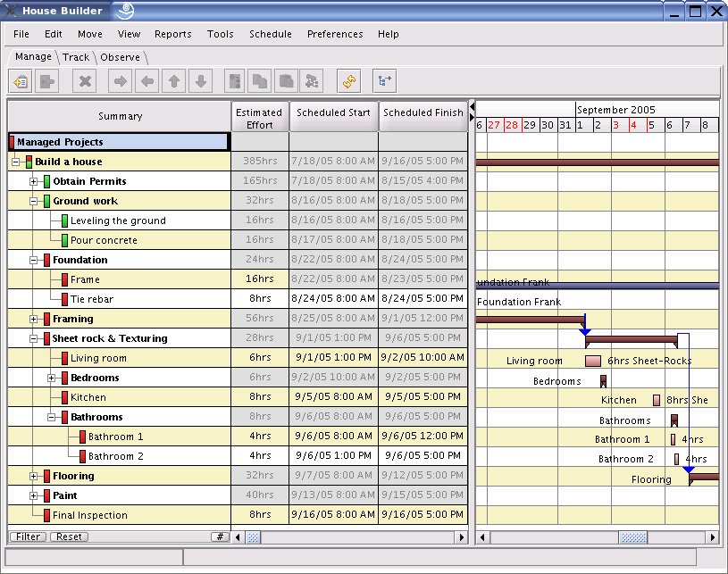Image resolution: width=728 pixels, height=574 pixels.
Task: Click the outdent left arrow icon
Action: (147, 81)
